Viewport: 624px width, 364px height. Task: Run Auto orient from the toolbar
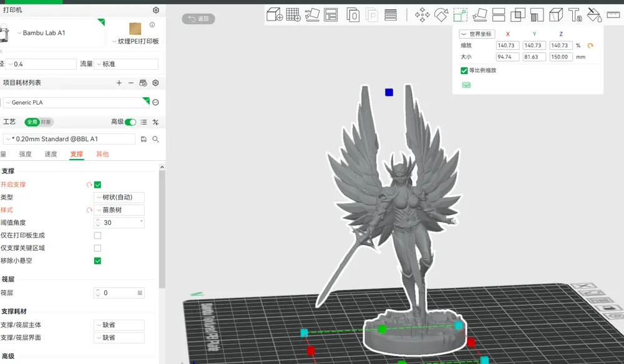coord(313,15)
